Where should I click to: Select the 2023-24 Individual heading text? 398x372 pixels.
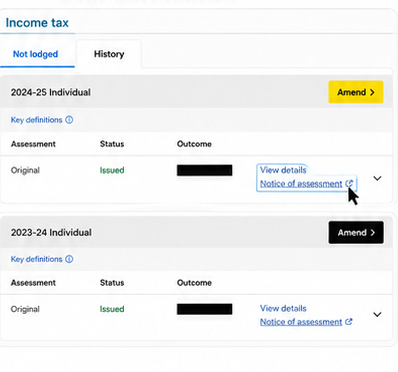tap(51, 233)
